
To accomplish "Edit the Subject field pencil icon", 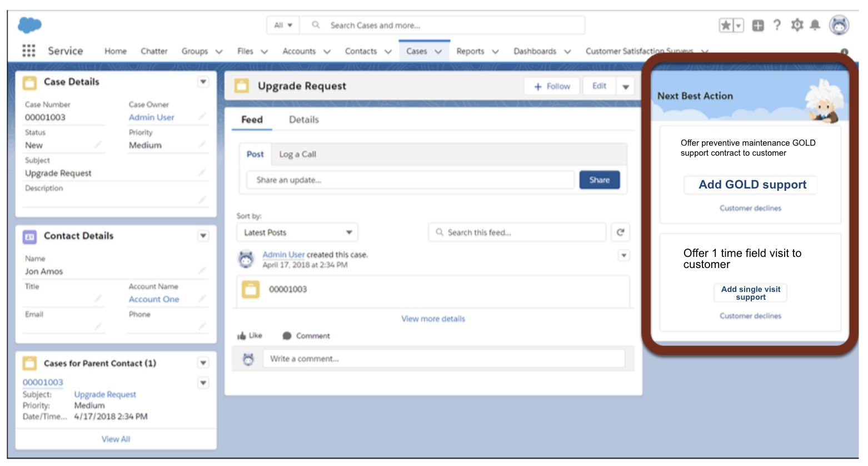I will (x=202, y=172).
